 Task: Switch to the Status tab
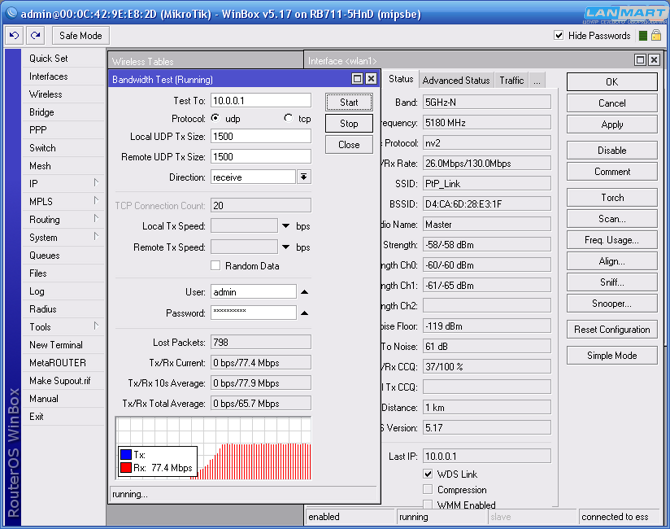pos(401,79)
